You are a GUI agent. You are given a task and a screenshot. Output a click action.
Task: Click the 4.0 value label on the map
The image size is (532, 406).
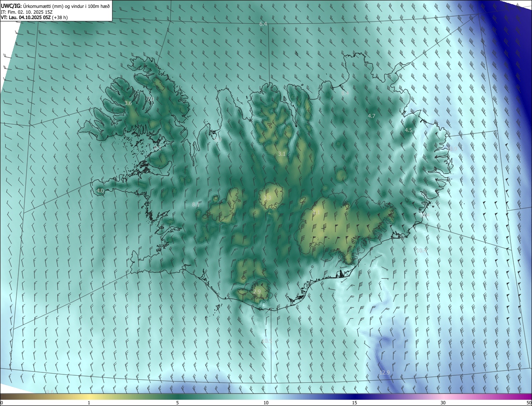pos(100,191)
